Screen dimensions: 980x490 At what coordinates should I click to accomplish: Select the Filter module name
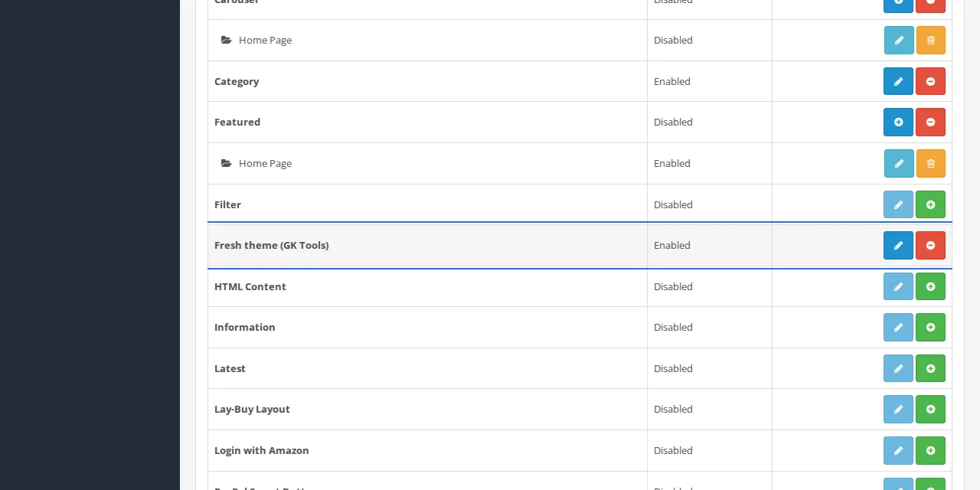click(227, 204)
